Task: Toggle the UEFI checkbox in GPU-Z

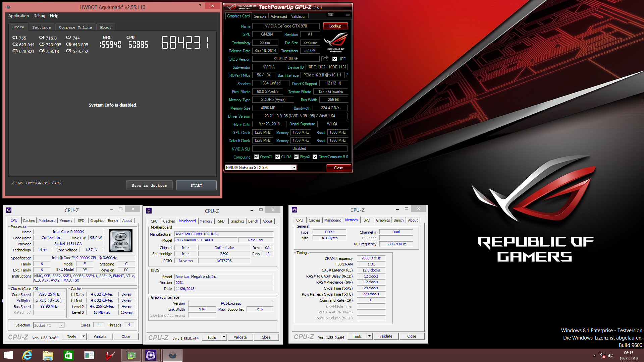Action: (334, 59)
